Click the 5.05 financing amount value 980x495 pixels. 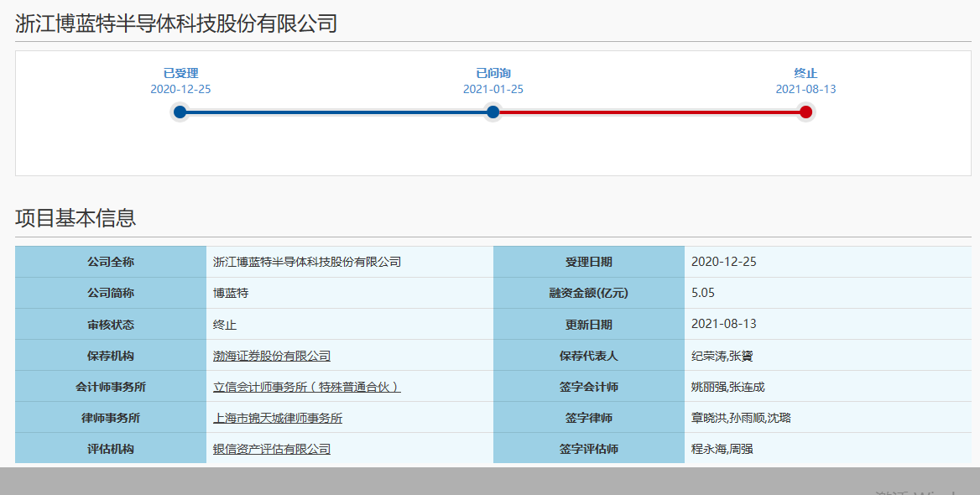coord(703,293)
